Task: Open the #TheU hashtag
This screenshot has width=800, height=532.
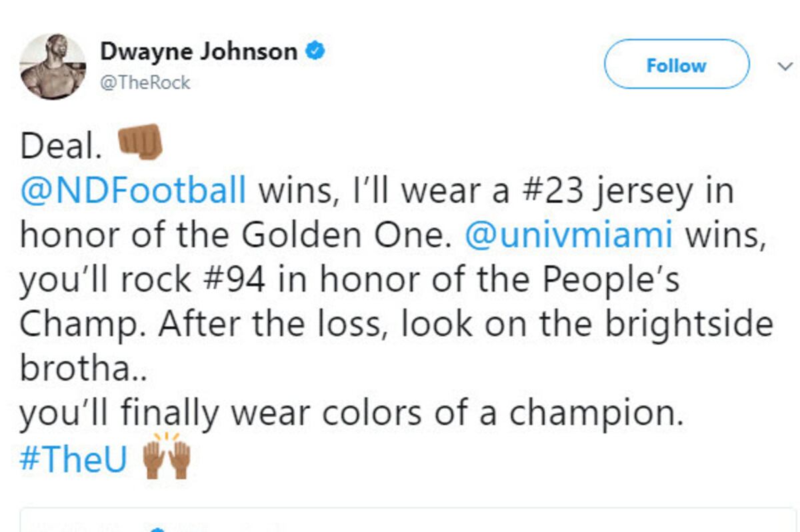Action: tap(73, 460)
